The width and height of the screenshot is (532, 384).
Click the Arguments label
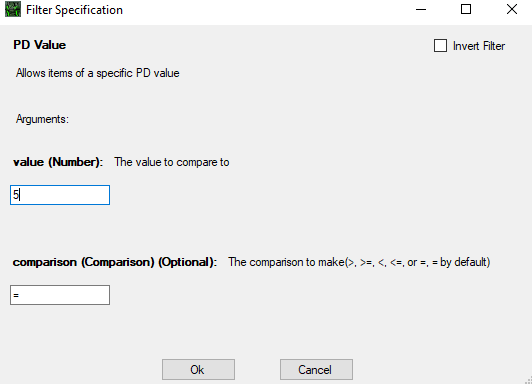(42, 119)
